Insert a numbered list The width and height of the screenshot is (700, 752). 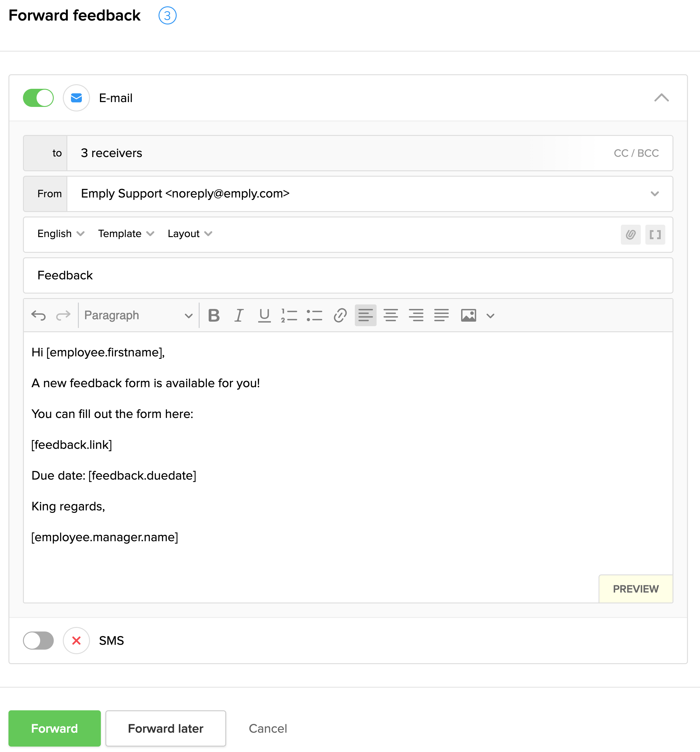tap(289, 315)
